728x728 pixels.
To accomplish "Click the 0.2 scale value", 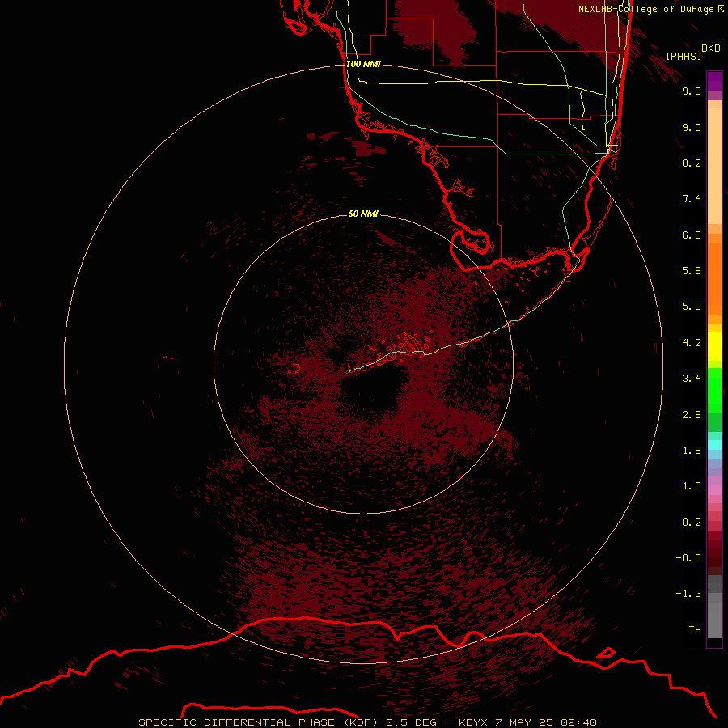I will (692, 523).
